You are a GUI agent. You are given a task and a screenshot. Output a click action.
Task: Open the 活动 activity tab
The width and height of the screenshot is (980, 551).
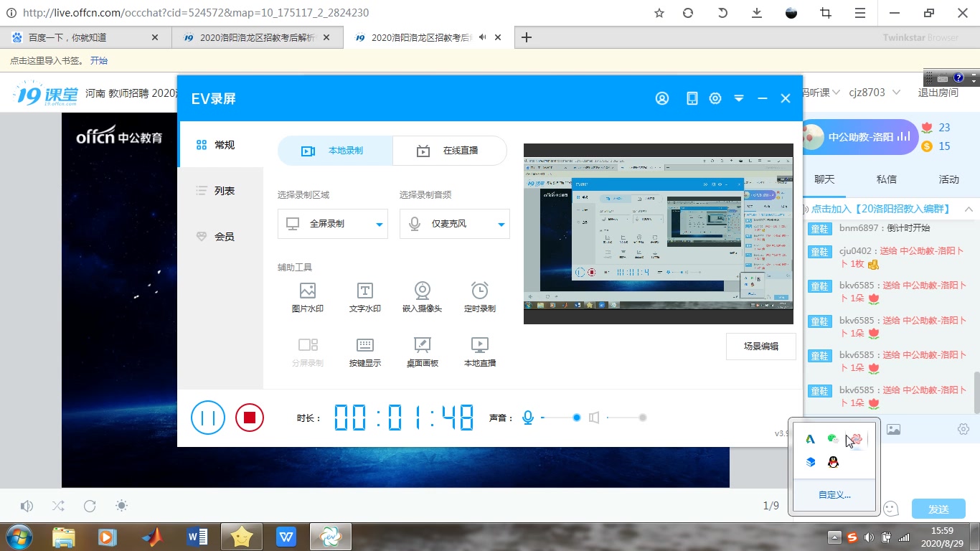[x=949, y=179]
